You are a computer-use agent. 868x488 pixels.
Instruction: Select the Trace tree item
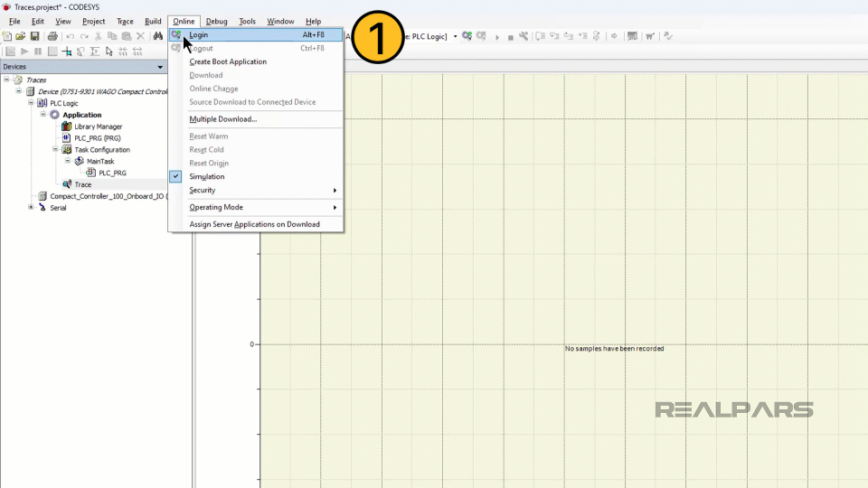[x=82, y=184]
